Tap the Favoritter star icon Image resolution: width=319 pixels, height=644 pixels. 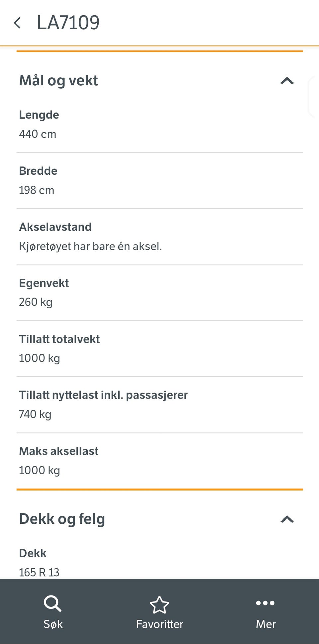pos(159,604)
